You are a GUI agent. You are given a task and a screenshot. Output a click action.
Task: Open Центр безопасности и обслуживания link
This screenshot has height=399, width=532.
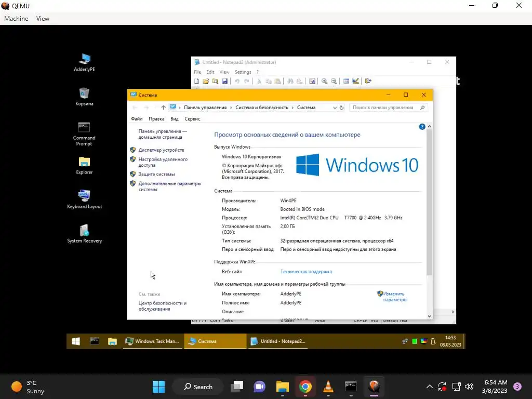(x=163, y=306)
